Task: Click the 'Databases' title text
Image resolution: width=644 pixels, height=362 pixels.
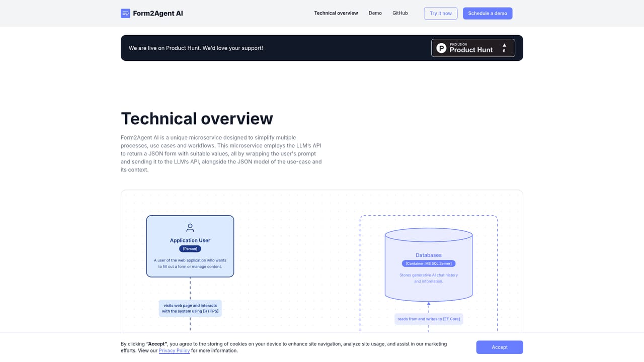Action: click(x=429, y=255)
